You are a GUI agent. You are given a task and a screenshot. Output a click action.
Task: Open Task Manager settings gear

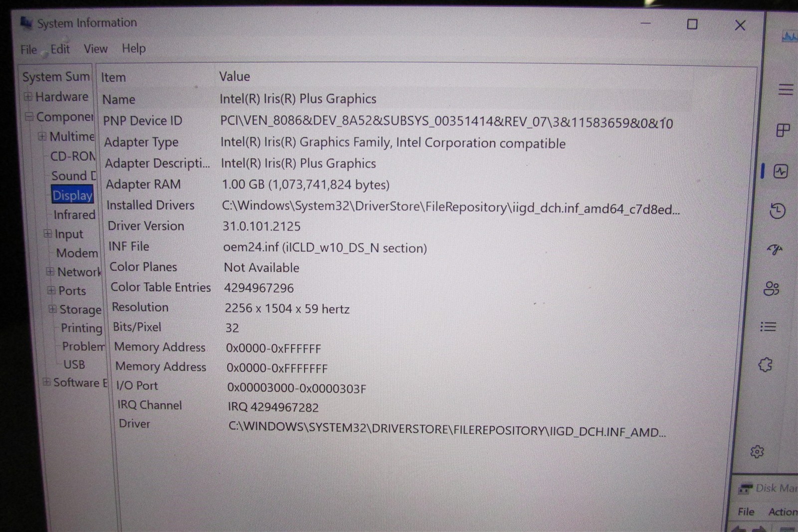(757, 452)
